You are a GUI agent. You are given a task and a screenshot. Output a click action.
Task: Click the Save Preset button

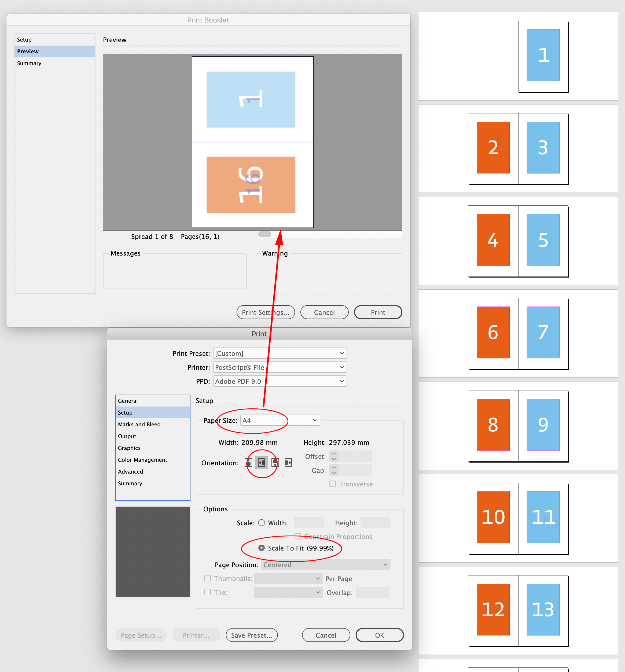click(x=252, y=635)
